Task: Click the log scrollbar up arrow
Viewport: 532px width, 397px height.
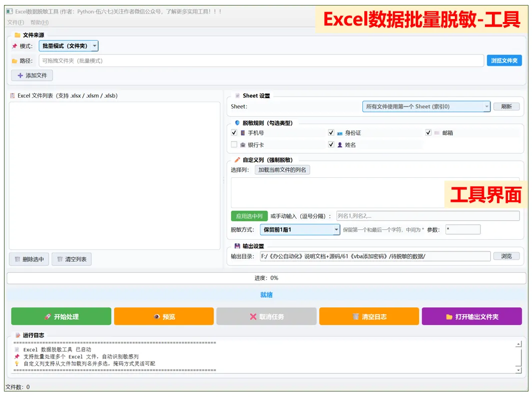Action: [x=518, y=344]
